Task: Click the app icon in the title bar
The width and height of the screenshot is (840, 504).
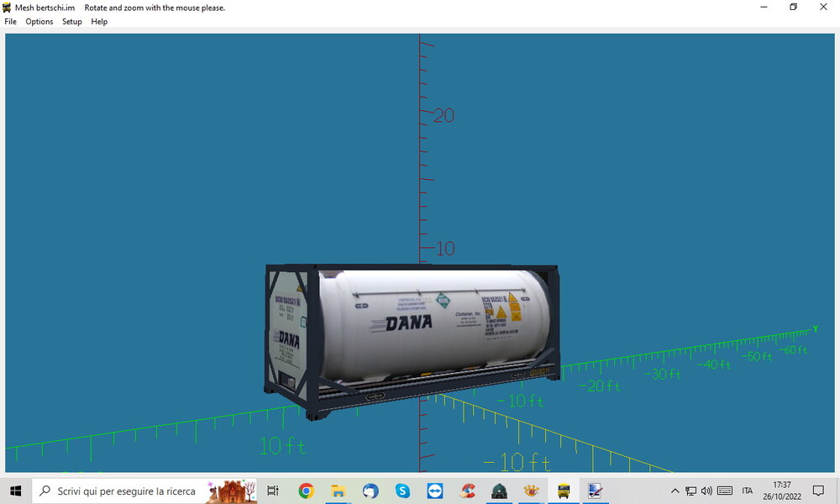Action: 7,8
